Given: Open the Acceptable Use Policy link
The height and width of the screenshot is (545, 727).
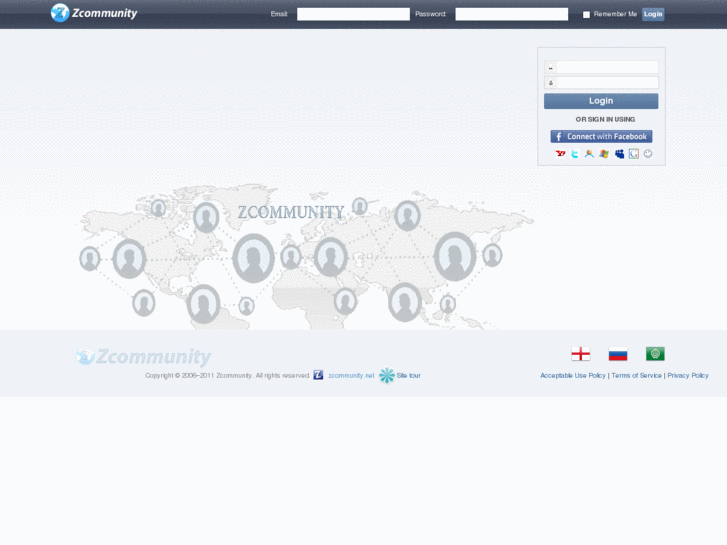Looking at the screenshot, I should (x=573, y=376).
